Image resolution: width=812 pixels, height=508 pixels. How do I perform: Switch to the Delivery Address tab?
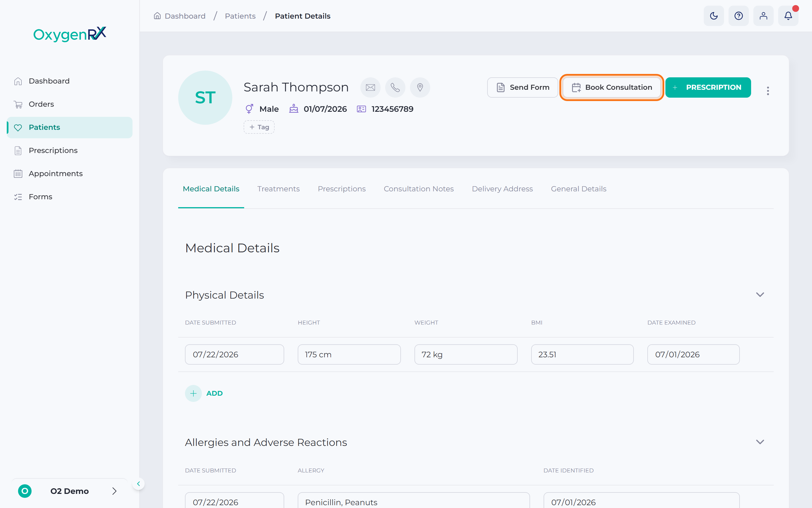pyautogui.click(x=502, y=189)
